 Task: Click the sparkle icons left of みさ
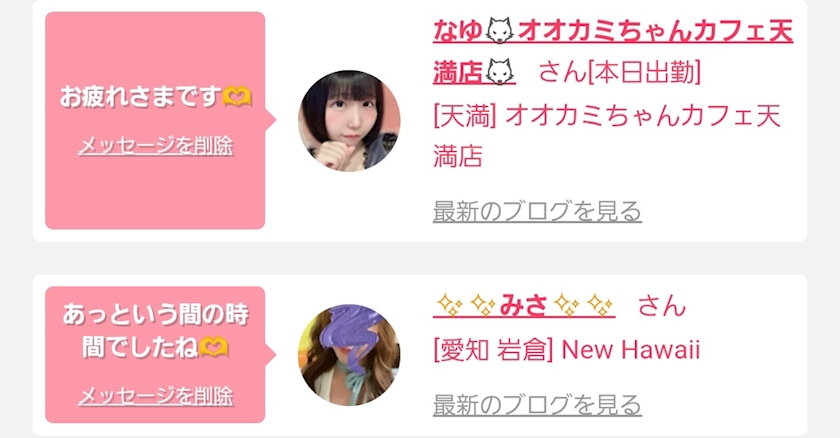point(466,305)
